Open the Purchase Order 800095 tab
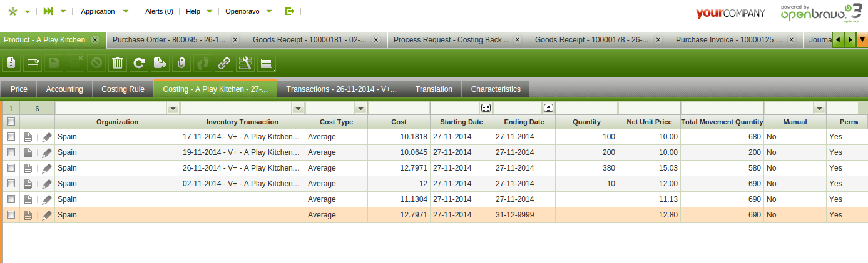This screenshot has width=868, height=263. (169, 40)
